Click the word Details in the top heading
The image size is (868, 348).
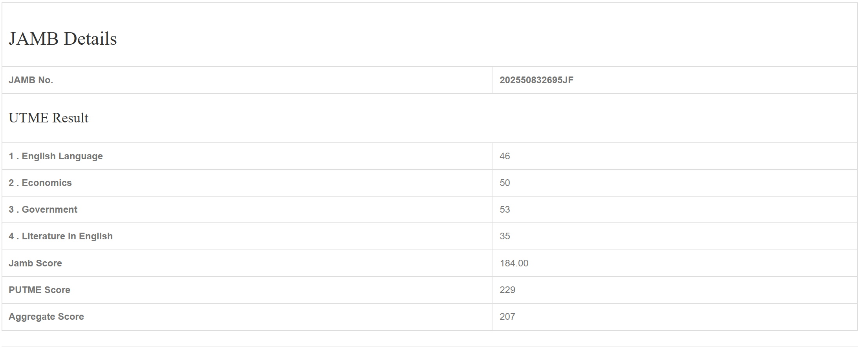coord(90,39)
